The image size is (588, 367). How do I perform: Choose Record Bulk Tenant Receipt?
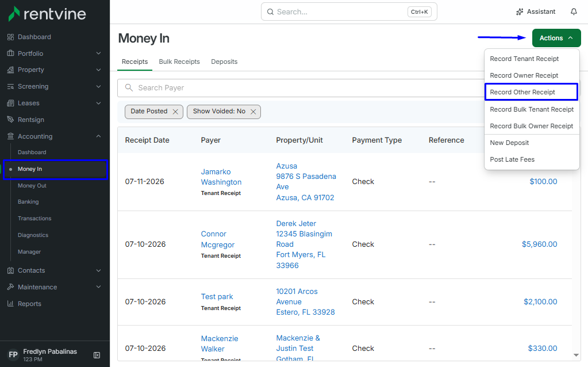pos(532,109)
